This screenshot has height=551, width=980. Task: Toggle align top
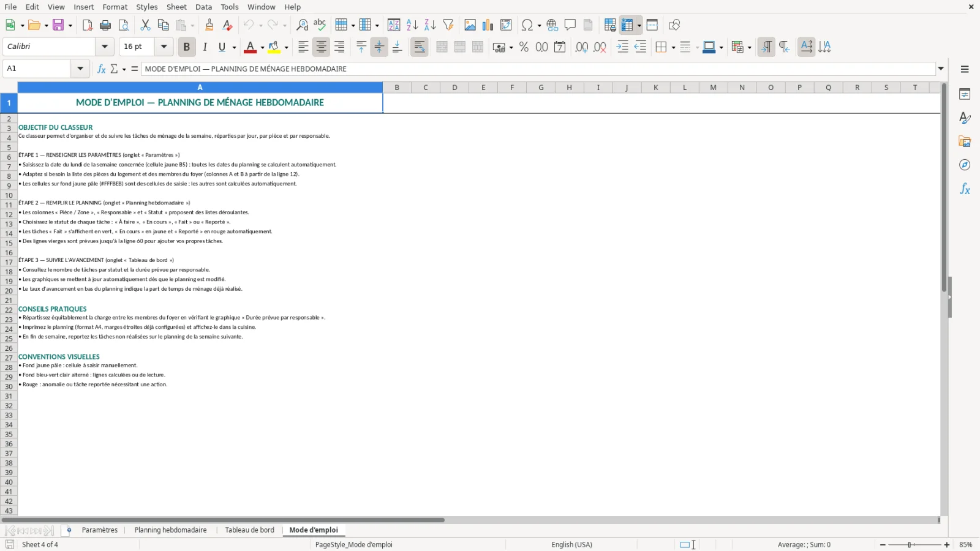click(x=361, y=47)
